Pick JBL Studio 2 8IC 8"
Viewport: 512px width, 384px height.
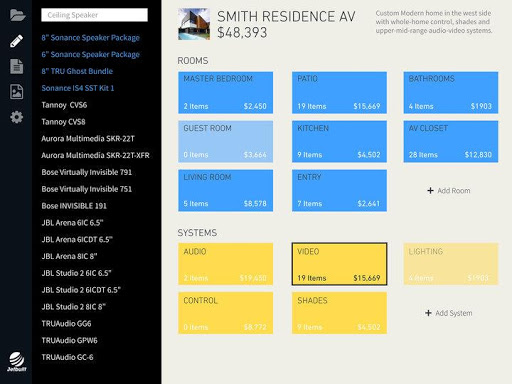click(73, 307)
